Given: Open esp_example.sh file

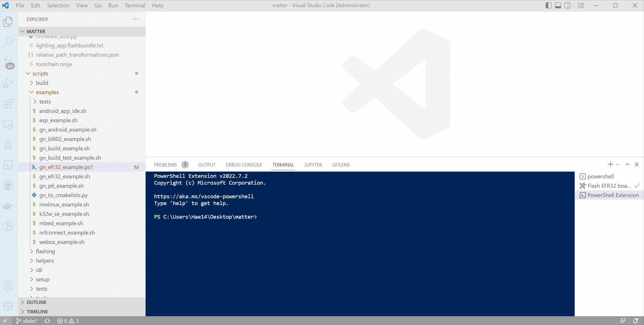Looking at the screenshot, I should pos(82,120).
